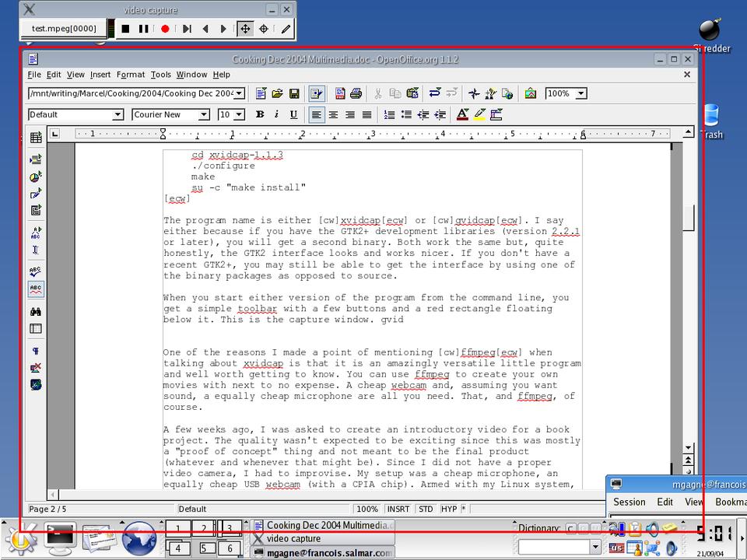Open the Tools menu
This screenshot has height=560, width=747.
pos(160,75)
